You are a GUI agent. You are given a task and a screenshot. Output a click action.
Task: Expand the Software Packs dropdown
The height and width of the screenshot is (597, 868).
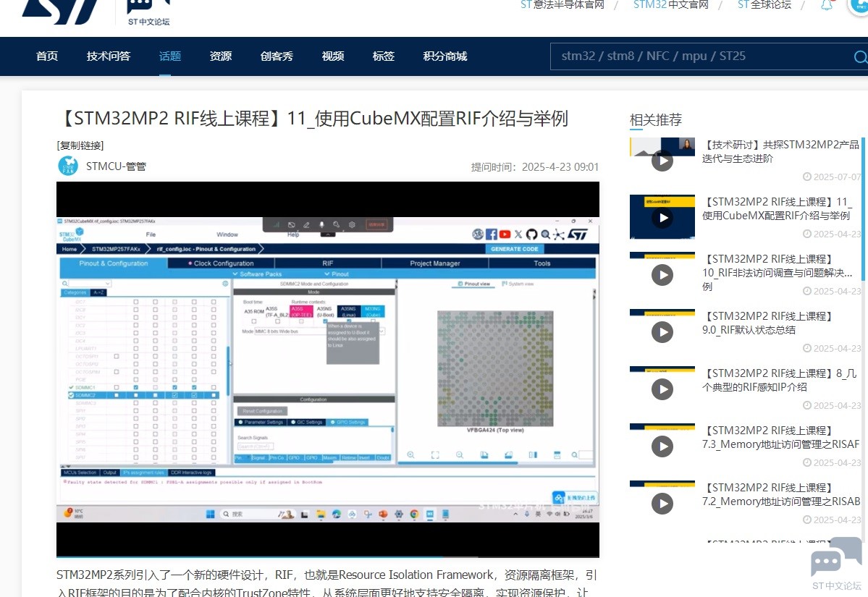[x=257, y=274]
